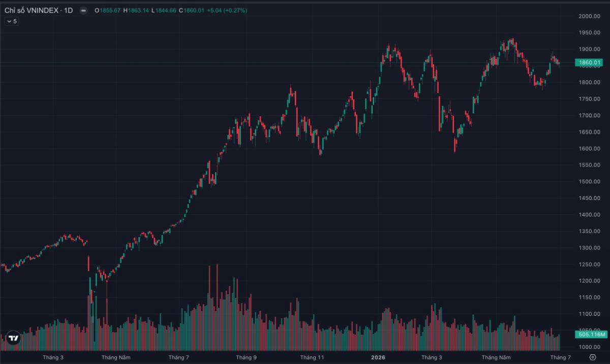Click the volume label 505.116M
Image resolution: width=610 pixels, height=364 pixels.
(x=592, y=335)
